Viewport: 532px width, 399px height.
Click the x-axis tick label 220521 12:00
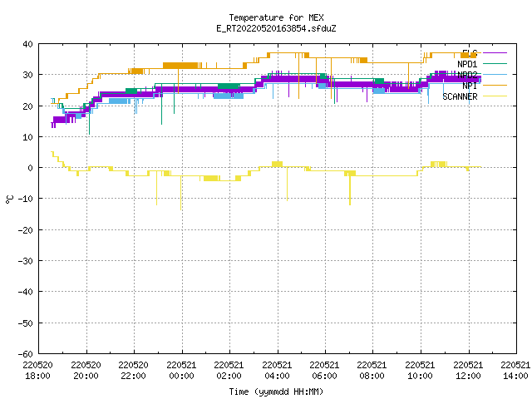coord(469,371)
